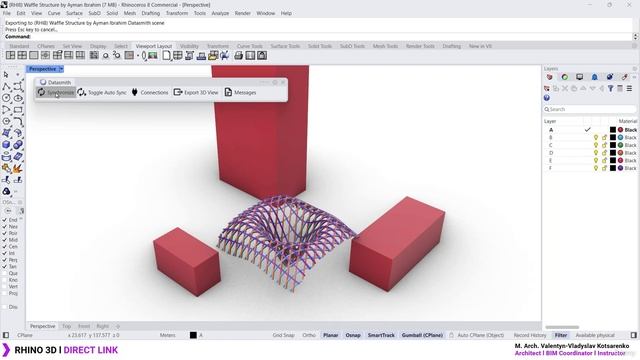Toggle Grid Snap in the status bar

[x=283, y=335]
